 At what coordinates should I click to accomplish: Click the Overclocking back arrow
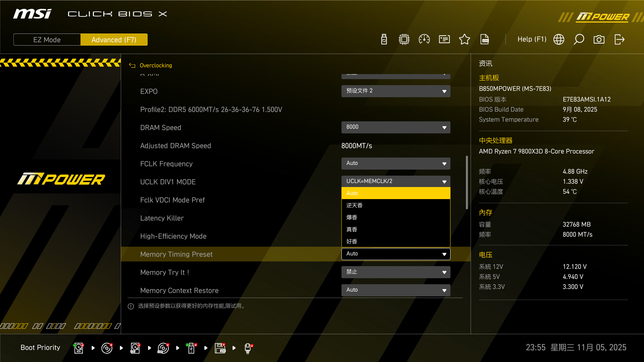[132, 65]
